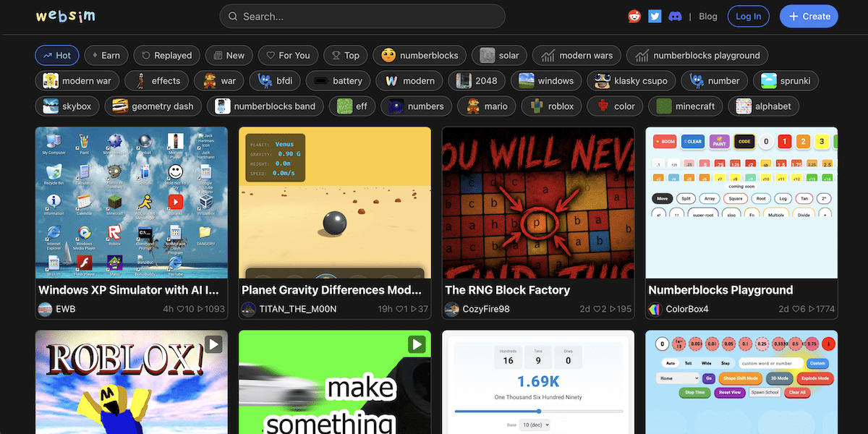Viewport: 868px width, 434px height.
Task: Filter by numberblocks playground tag
Action: coord(697,55)
